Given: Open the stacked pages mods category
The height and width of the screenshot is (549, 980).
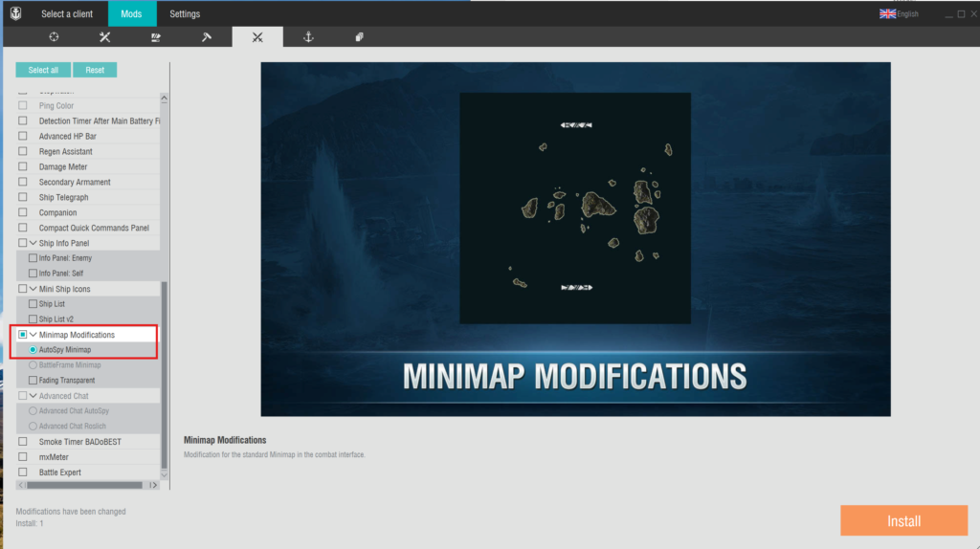Looking at the screenshot, I should click(x=359, y=37).
